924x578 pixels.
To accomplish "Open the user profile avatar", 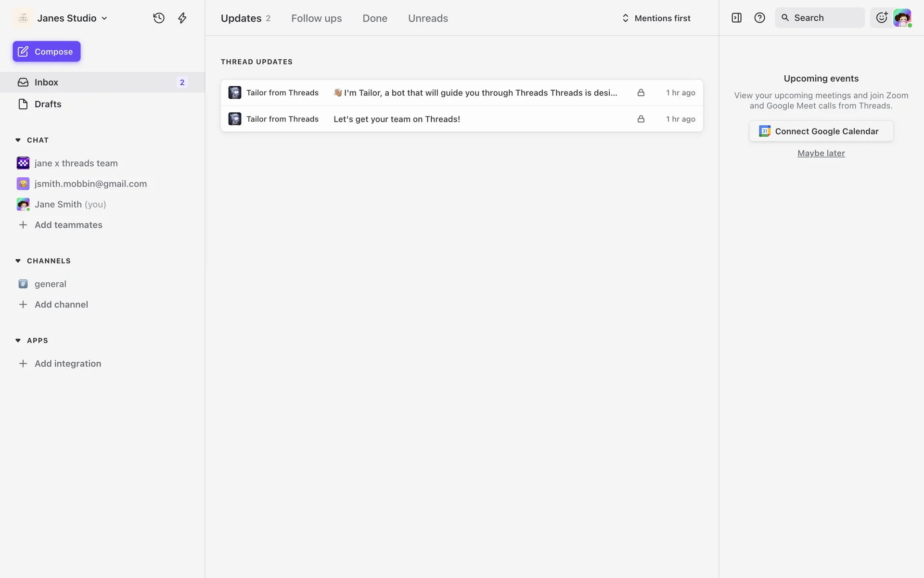I will [x=902, y=18].
